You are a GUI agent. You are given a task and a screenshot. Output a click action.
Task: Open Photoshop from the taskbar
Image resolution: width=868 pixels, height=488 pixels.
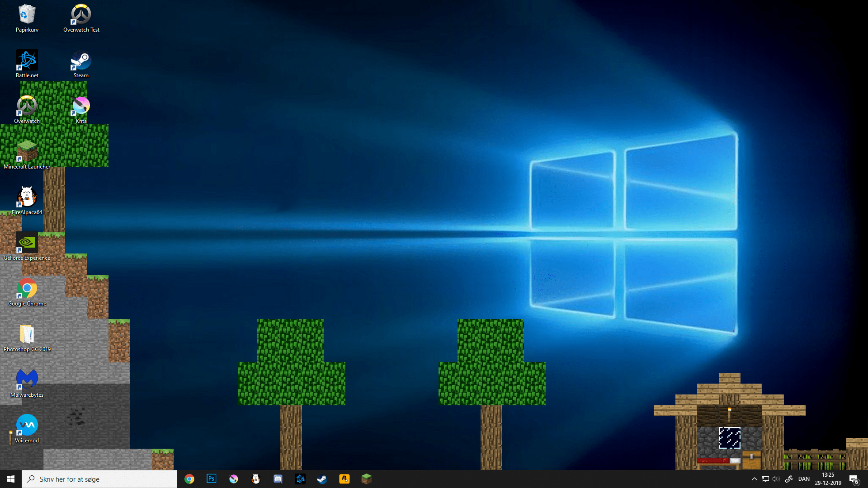[212, 479]
